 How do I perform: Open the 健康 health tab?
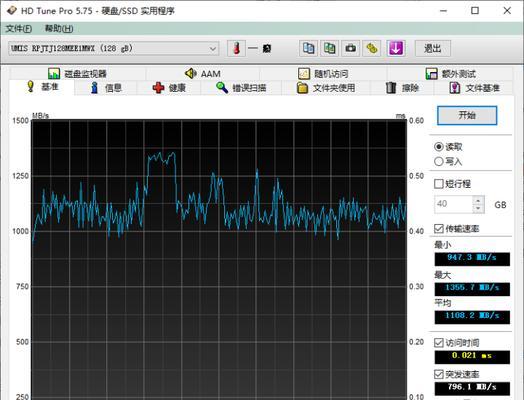pyautogui.click(x=169, y=88)
